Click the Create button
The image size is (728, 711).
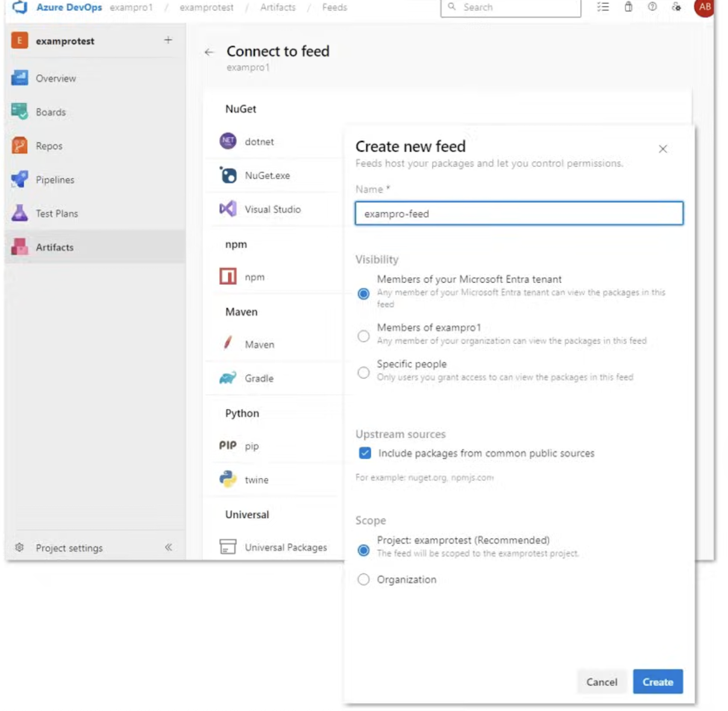pos(657,681)
